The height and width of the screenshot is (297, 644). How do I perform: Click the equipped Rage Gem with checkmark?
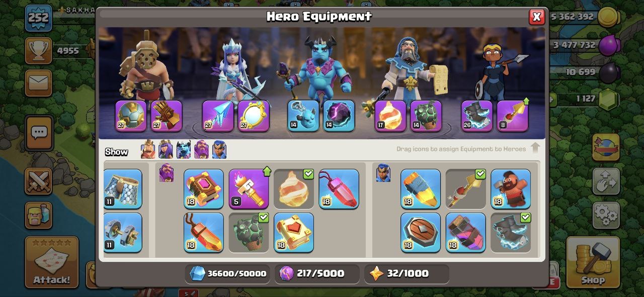click(294, 189)
